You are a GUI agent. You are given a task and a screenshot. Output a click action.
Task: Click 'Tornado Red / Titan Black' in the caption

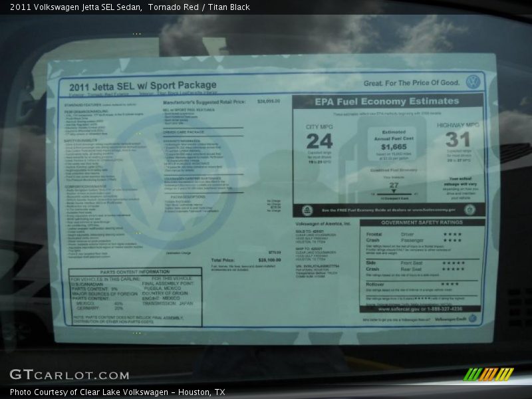[x=199, y=7]
